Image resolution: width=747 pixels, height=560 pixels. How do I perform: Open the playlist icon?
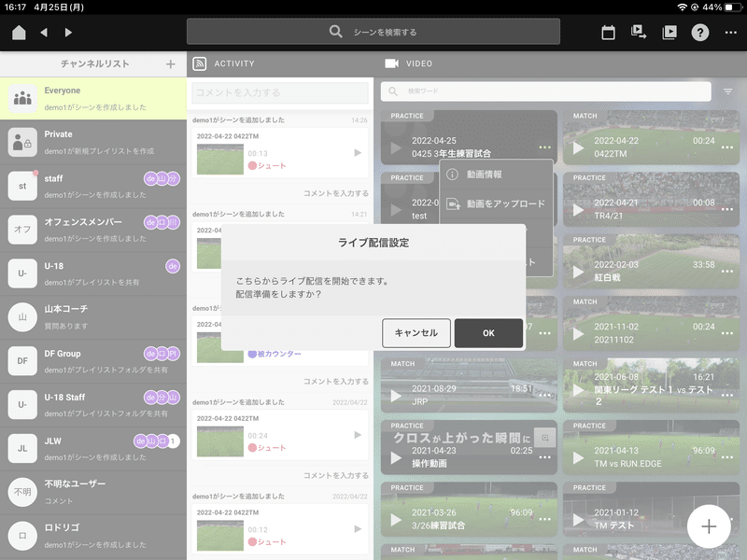[x=669, y=33]
